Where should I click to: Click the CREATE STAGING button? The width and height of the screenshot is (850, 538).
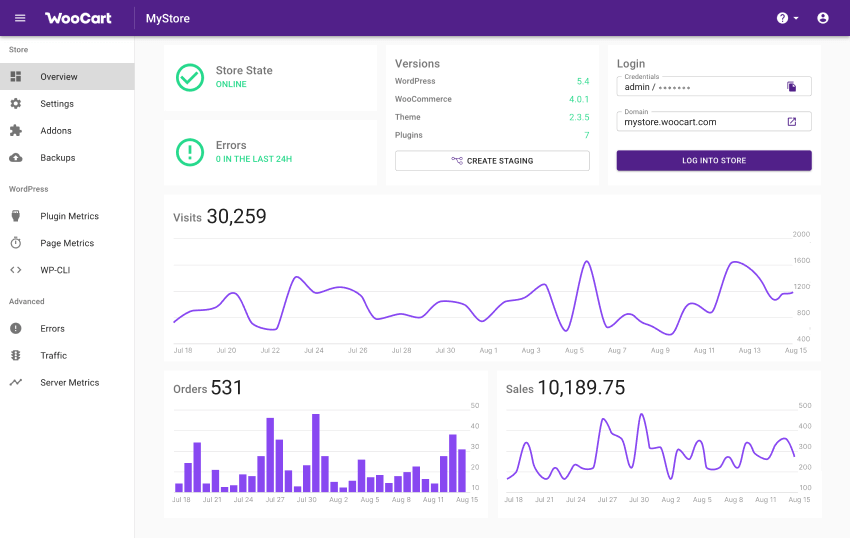coord(492,161)
